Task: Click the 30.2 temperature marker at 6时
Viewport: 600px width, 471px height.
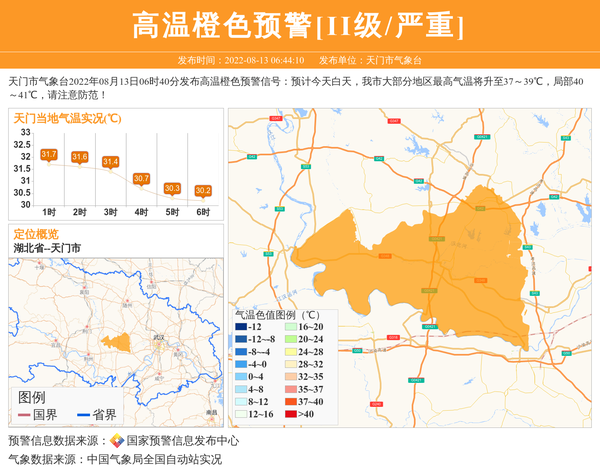Action: click(x=203, y=190)
